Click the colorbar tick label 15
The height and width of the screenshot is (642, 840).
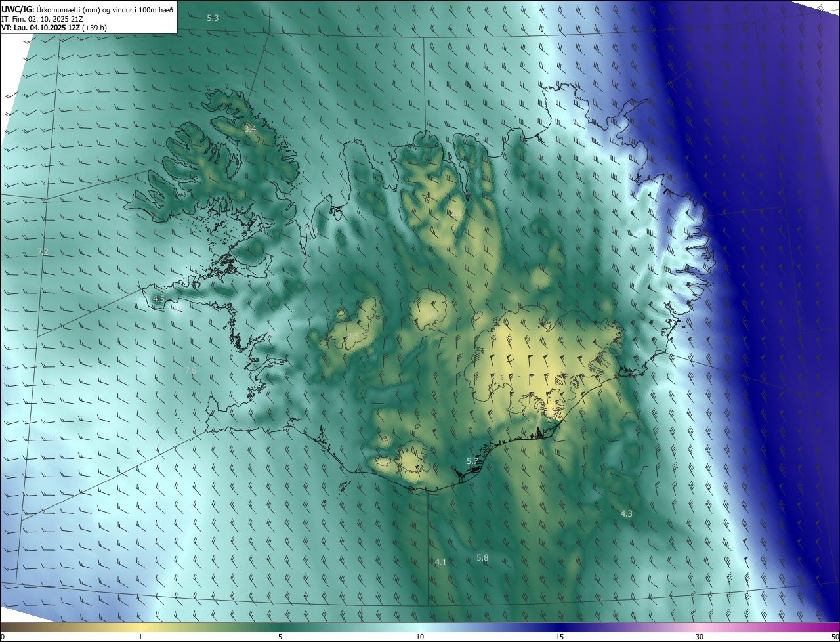[560, 637]
